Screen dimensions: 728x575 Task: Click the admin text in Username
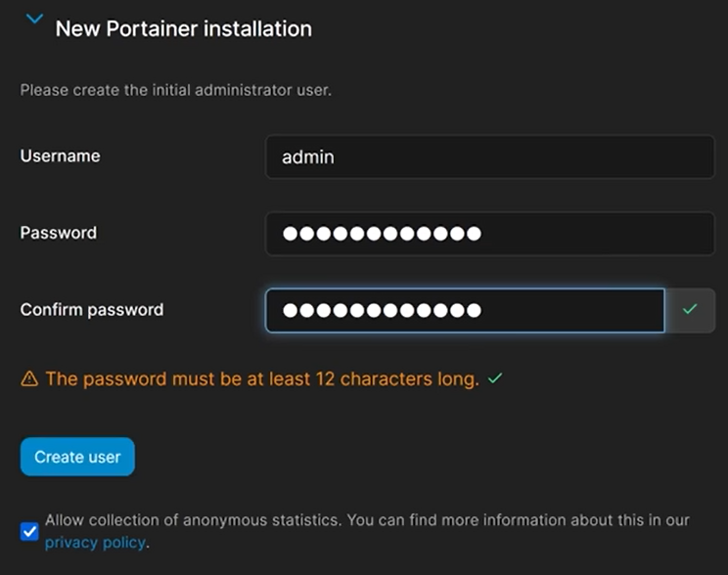pyautogui.click(x=308, y=156)
